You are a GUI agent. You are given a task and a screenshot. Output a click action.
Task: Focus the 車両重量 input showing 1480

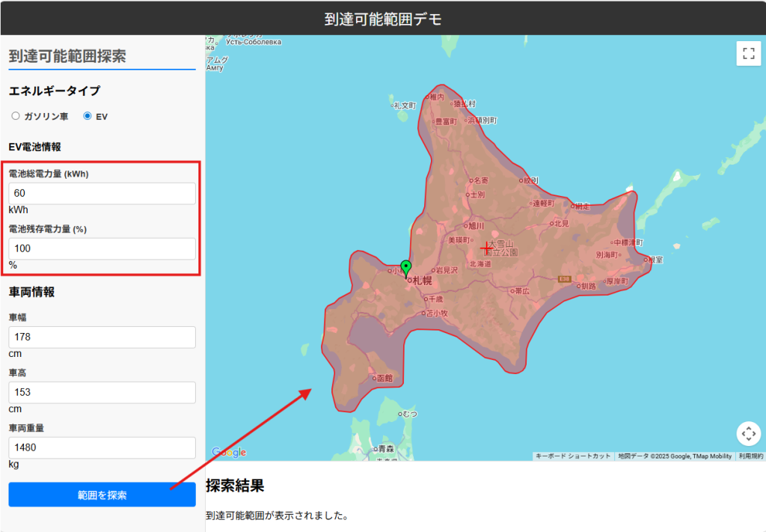coord(102,447)
